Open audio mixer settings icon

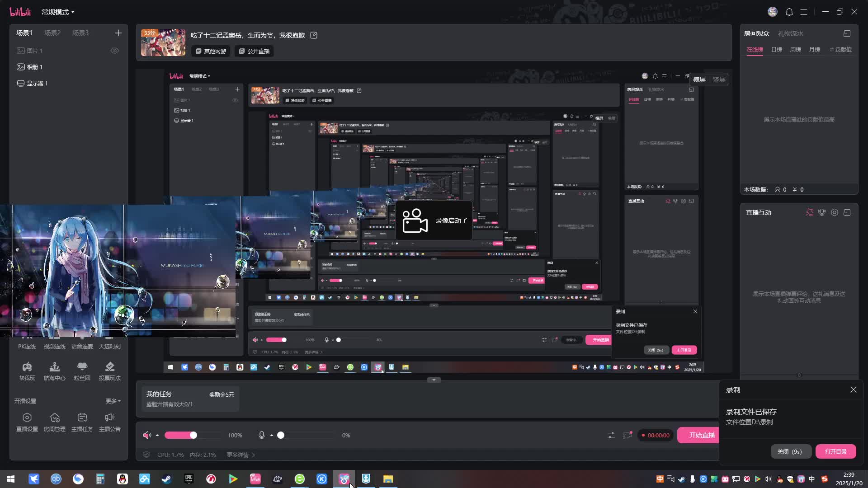coord(611,435)
